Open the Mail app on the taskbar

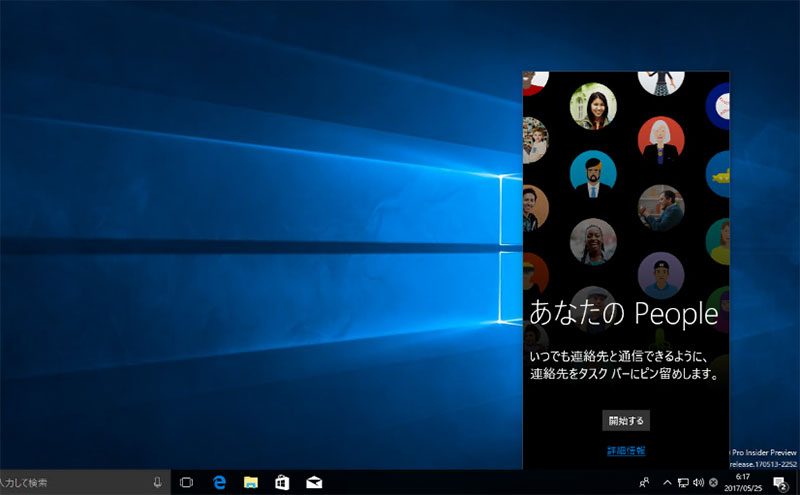click(x=314, y=482)
